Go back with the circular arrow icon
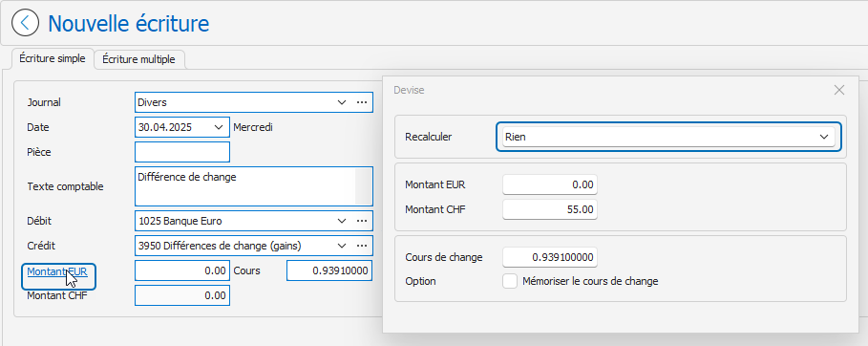Viewport: 868px width, 346px height. click(x=26, y=23)
